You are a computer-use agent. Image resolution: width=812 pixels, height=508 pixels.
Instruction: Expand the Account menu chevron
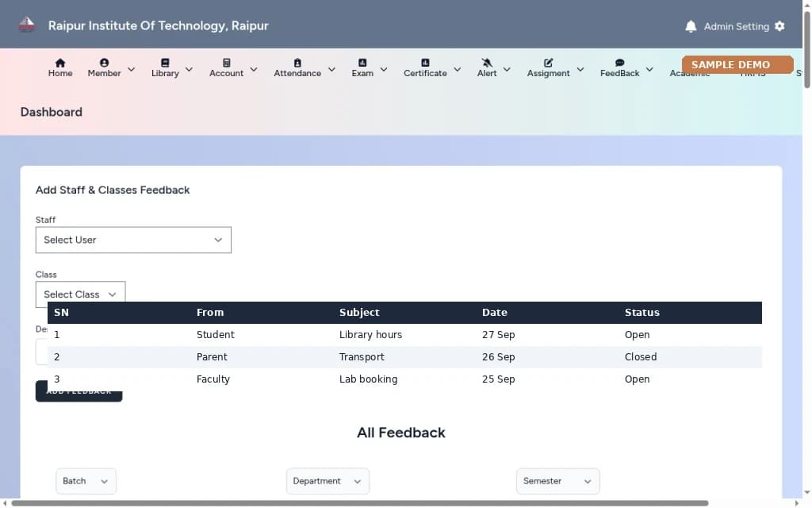[254, 69]
